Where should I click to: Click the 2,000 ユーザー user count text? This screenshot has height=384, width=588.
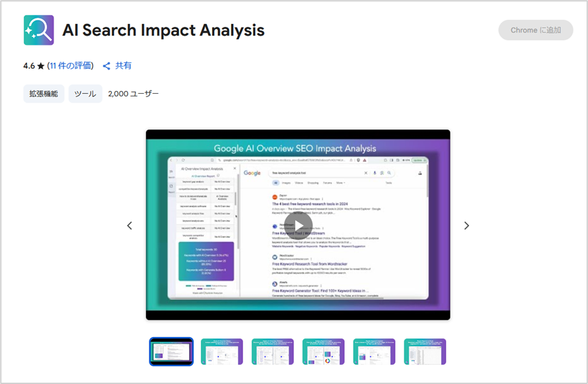pyautogui.click(x=133, y=94)
